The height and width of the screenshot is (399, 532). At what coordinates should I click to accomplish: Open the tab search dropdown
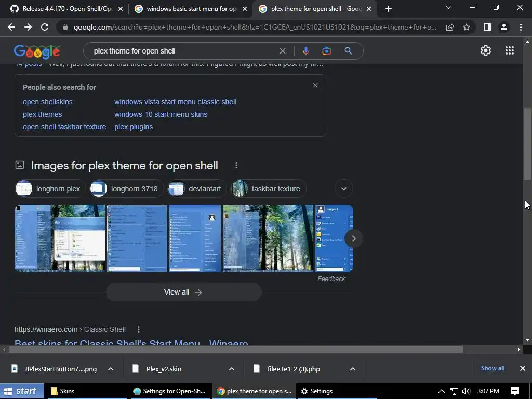point(448,7)
